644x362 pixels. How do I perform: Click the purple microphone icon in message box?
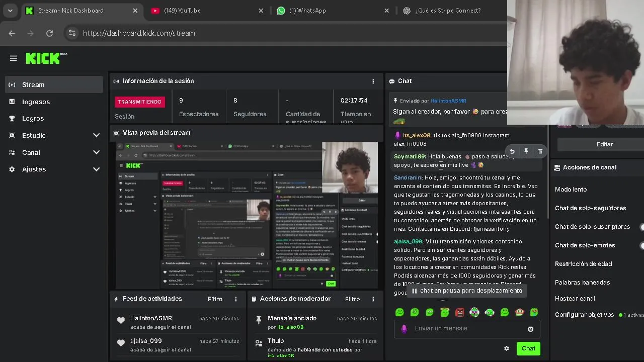[x=404, y=329]
